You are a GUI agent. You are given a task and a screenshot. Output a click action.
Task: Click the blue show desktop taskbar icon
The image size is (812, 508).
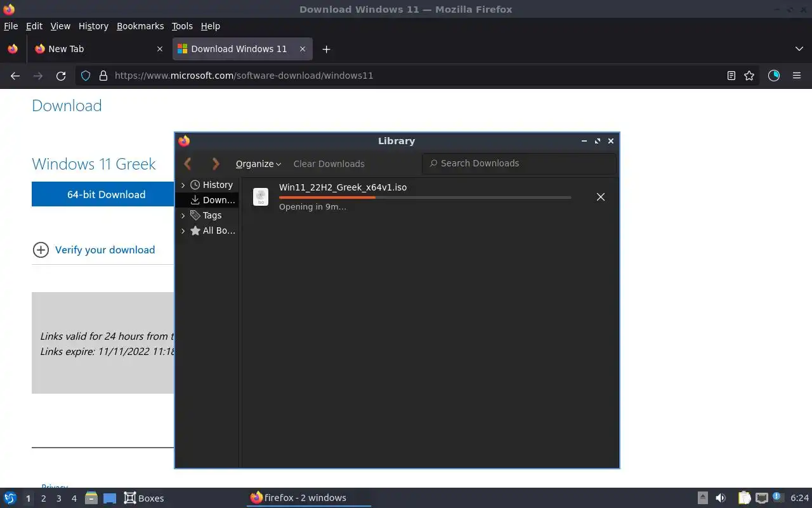coord(110,498)
